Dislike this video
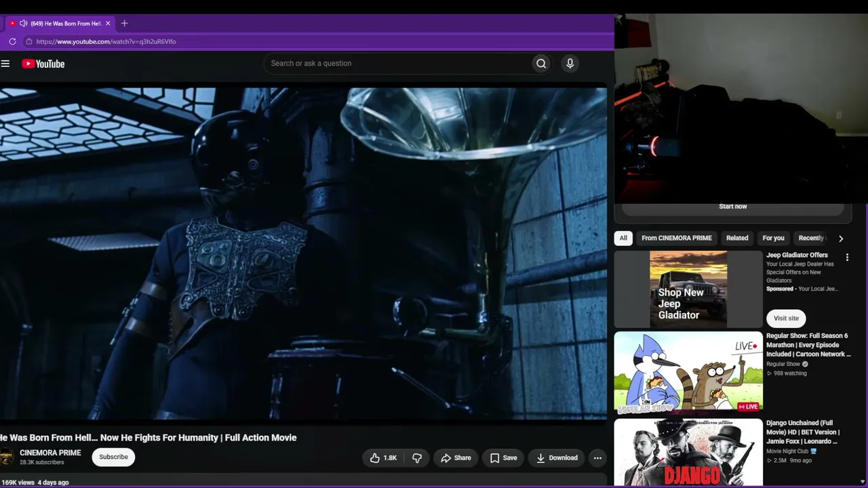The width and height of the screenshot is (868, 488). [417, 458]
